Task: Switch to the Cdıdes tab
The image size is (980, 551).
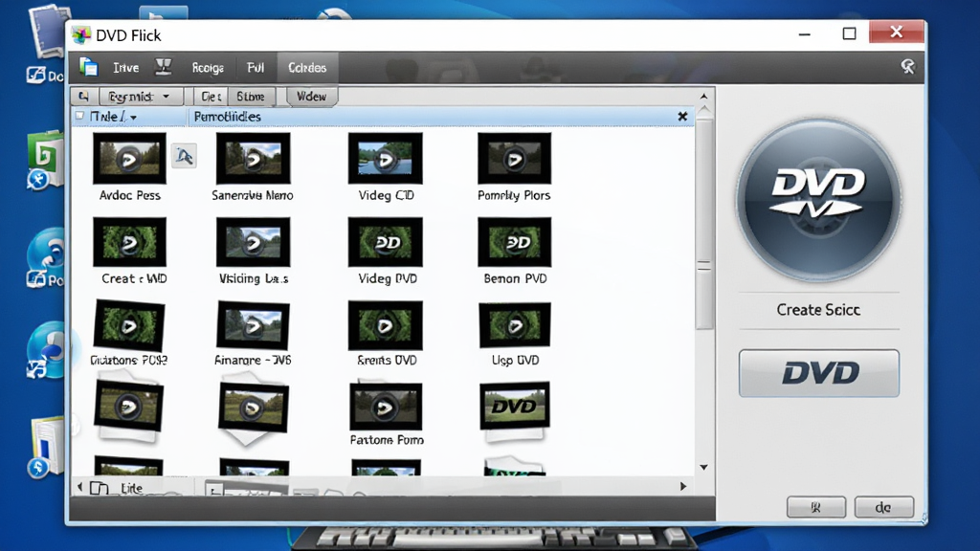Action: coord(307,68)
